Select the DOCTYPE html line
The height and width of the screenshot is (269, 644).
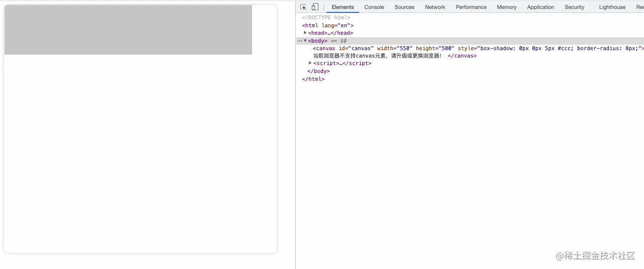326,17
